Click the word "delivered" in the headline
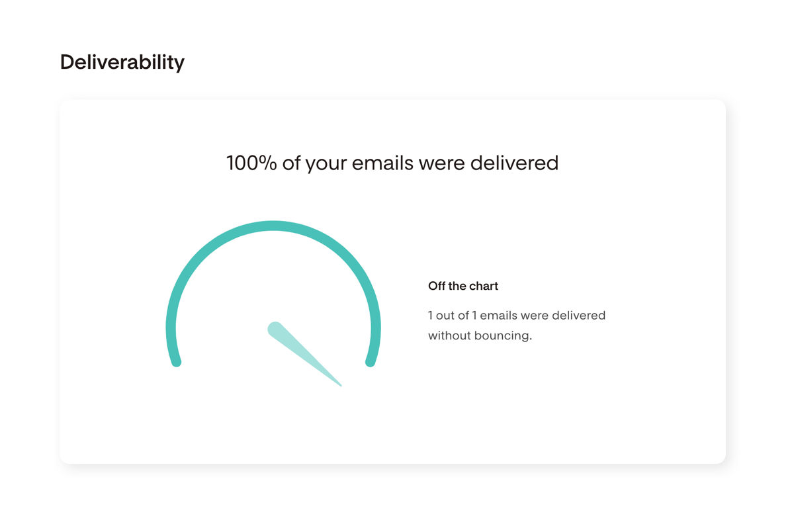Screen dimensions: 794x532 514,163
